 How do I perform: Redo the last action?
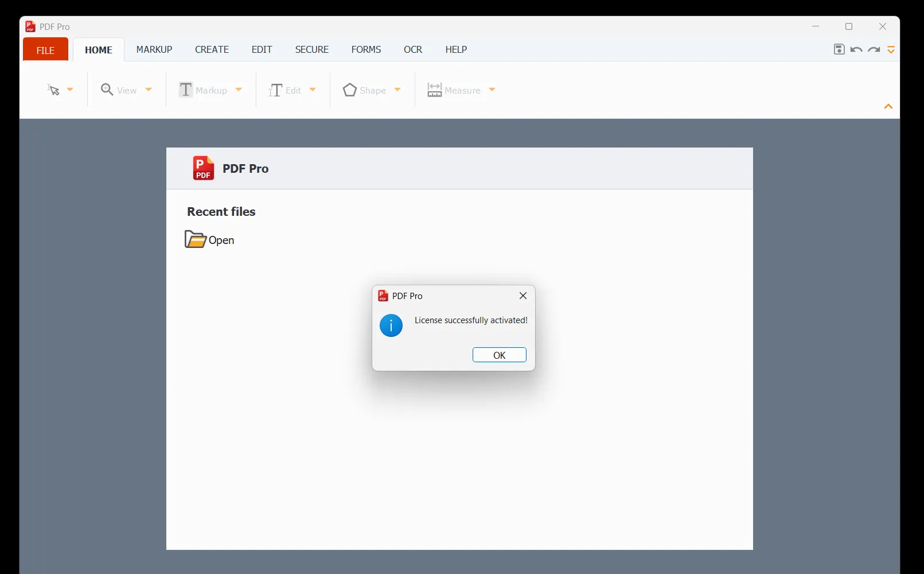(874, 50)
